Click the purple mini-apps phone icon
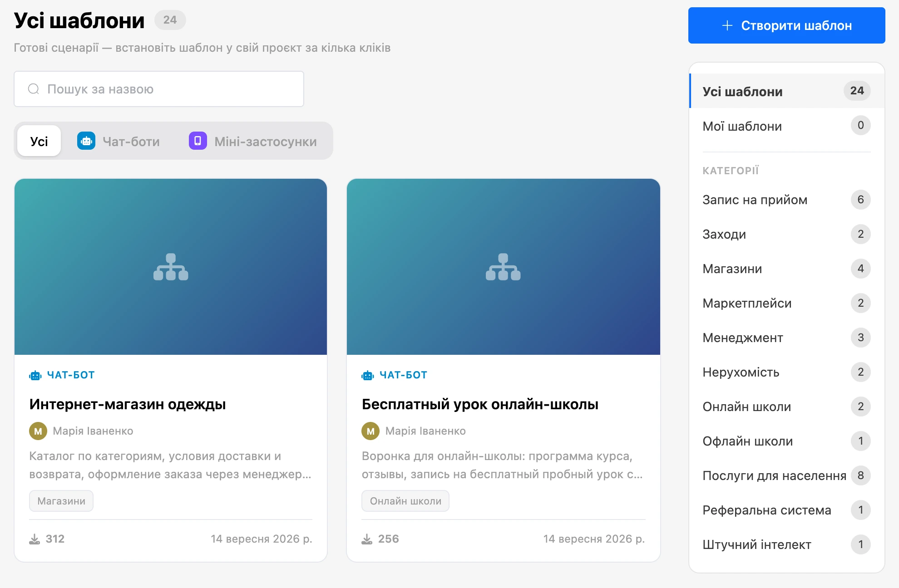 [198, 141]
